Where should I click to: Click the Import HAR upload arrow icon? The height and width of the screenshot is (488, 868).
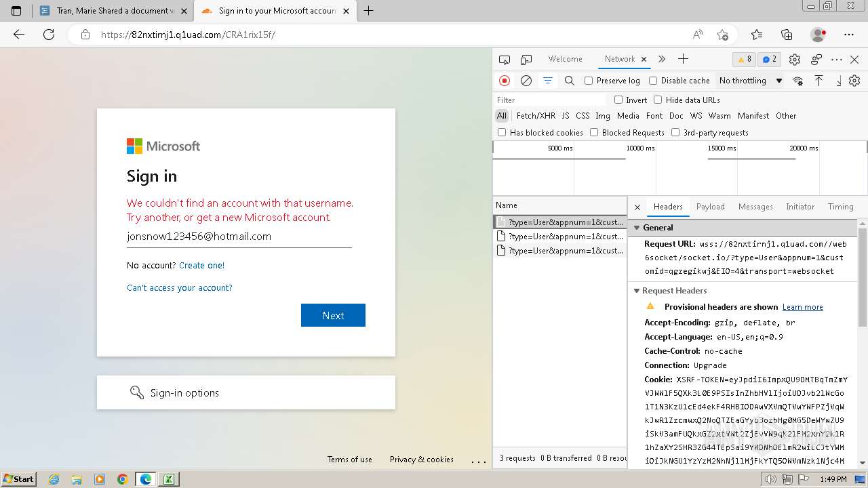pyautogui.click(x=818, y=81)
